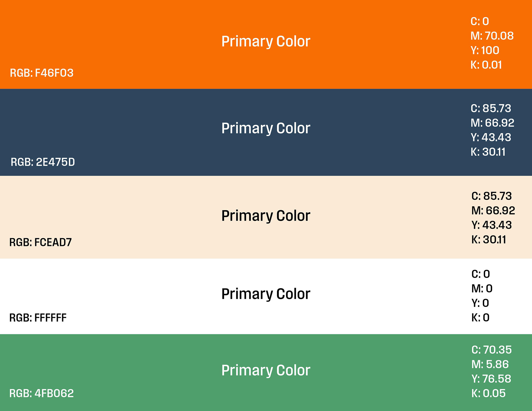Click the RGB: 2E475D hex label
The height and width of the screenshot is (411, 532).
[x=43, y=162]
